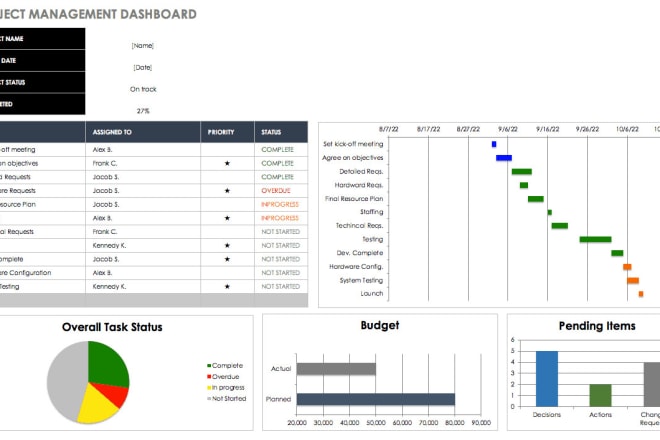Click the Actions axis label

pyautogui.click(x=601, y=415)
